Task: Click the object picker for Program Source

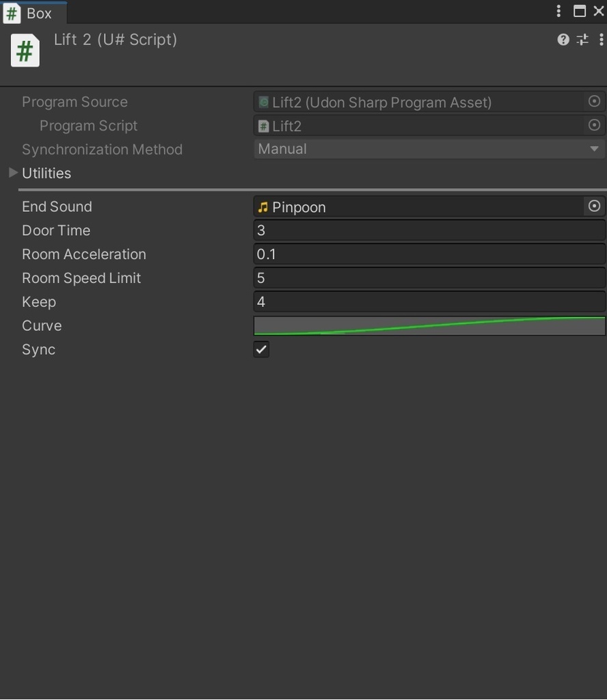Action: (594, 101)
